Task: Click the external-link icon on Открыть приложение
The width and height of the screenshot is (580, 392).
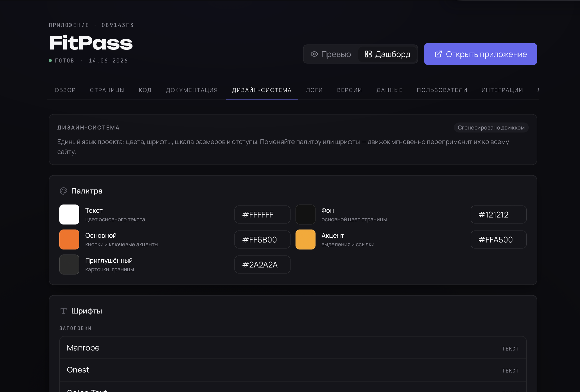Action: click(438, 54)
